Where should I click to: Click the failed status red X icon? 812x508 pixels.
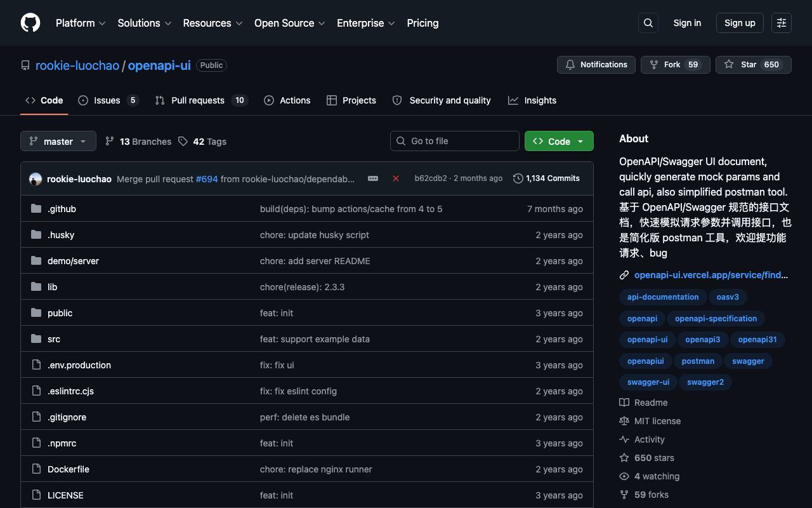click(x=396, y=178)
